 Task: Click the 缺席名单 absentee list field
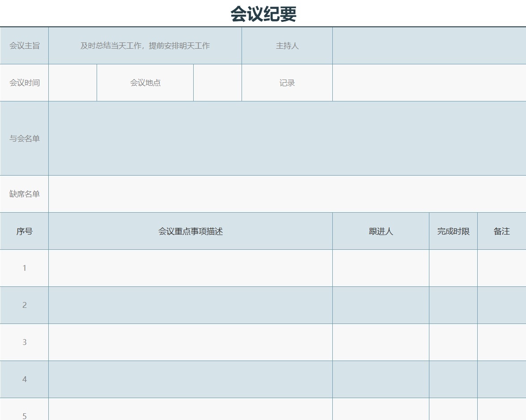pos(286,193)
